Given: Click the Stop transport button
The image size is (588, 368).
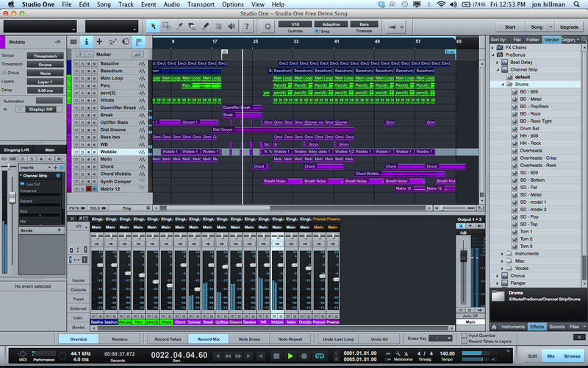Looking at the screenshot, I should (276, 356).
